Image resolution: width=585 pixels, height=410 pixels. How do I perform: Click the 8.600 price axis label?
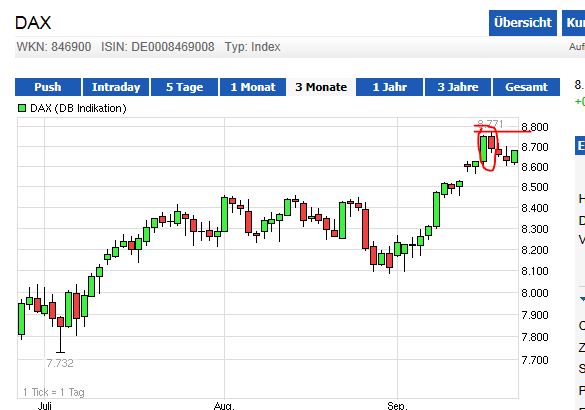click(535, 167)
